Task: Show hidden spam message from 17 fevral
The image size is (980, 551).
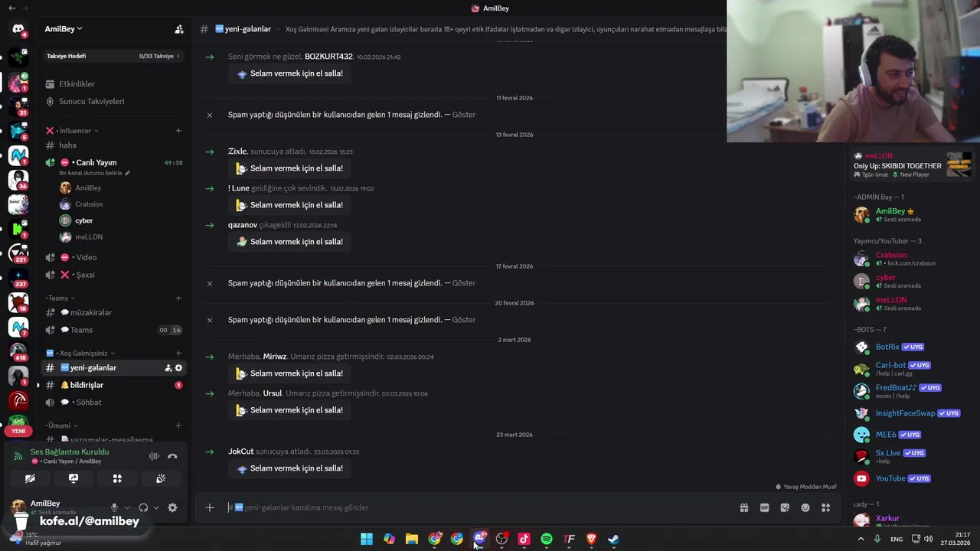Action: click(464, 283)
